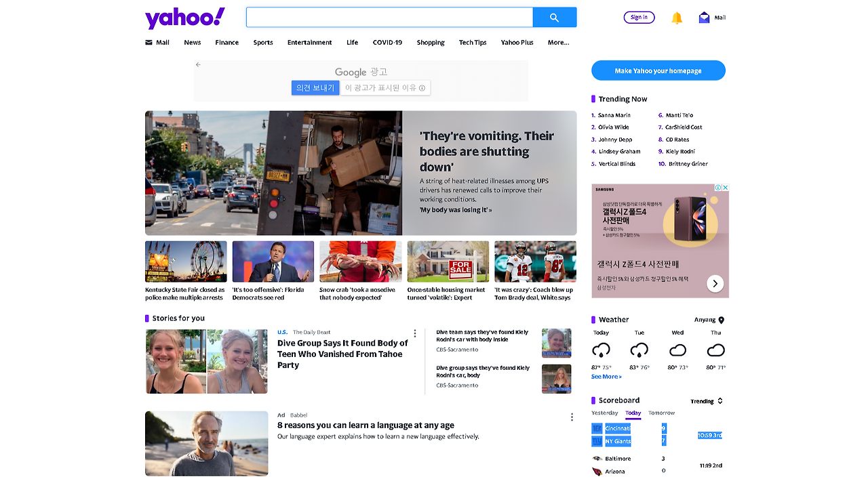This screenshot has height=481, width=868.
Task: Open Kentucky State Fair story thumbnail
Action: point(186,262)
